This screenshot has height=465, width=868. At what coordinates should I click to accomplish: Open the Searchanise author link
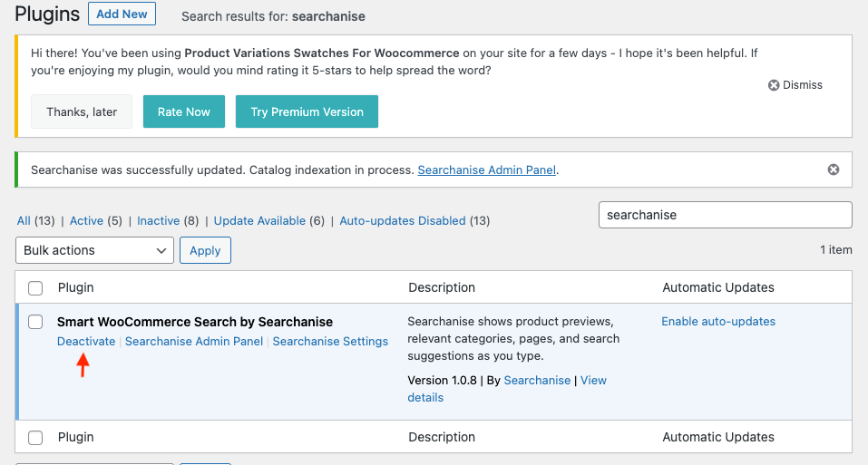[537, 381]
